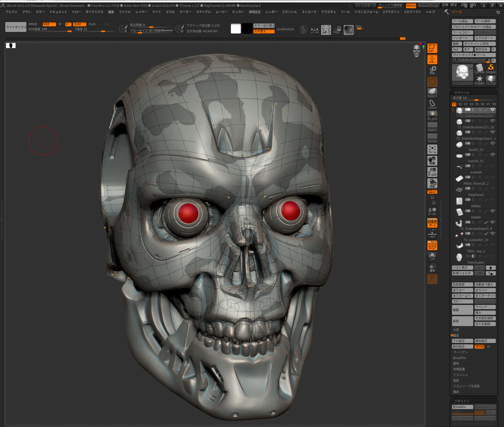Toggle XYZ rotation mode
504x427 pixels.
(x=432, y=192)
